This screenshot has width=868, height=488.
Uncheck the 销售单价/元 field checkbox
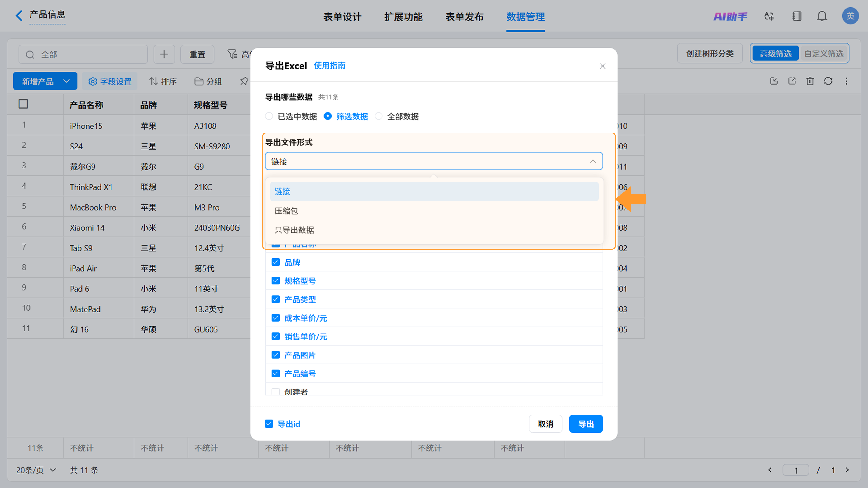pos(276,336)
